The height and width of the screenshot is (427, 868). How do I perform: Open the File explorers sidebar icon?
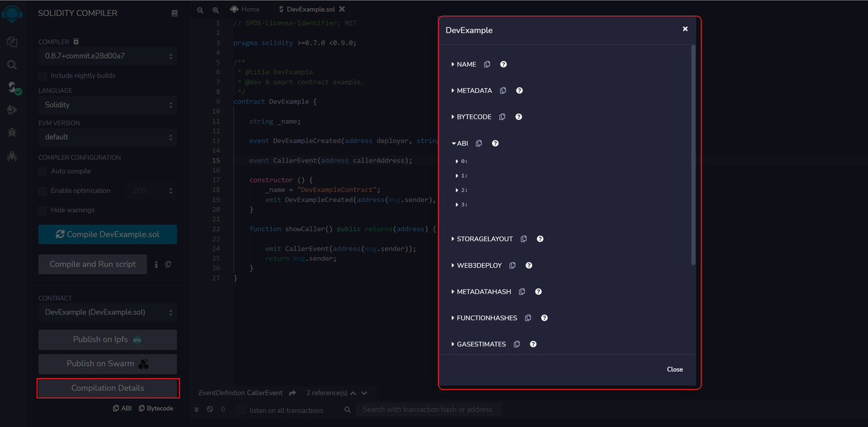coord(12,42)
